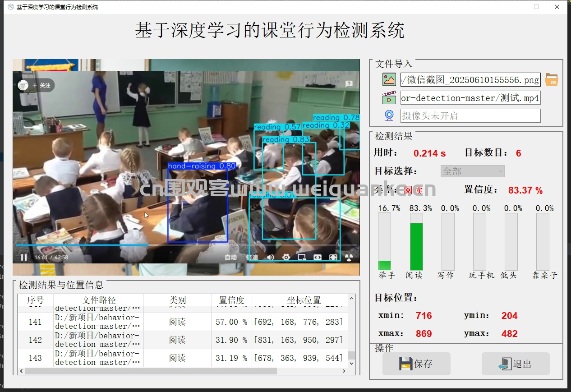Click coordinates cell [831, 163, 950, 297]
The width and height of the screenshot is (571, 392).
pyautogui.click(x=299, y=340)
